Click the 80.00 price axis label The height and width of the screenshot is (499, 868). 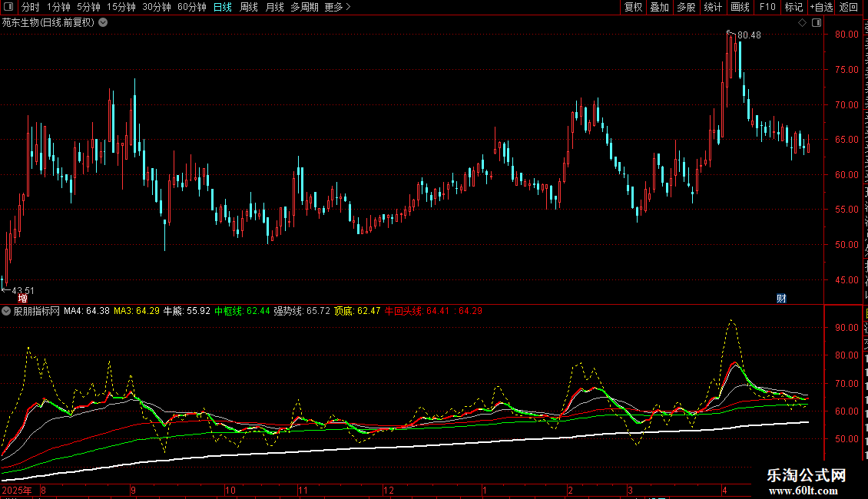[x=846, y=35]
